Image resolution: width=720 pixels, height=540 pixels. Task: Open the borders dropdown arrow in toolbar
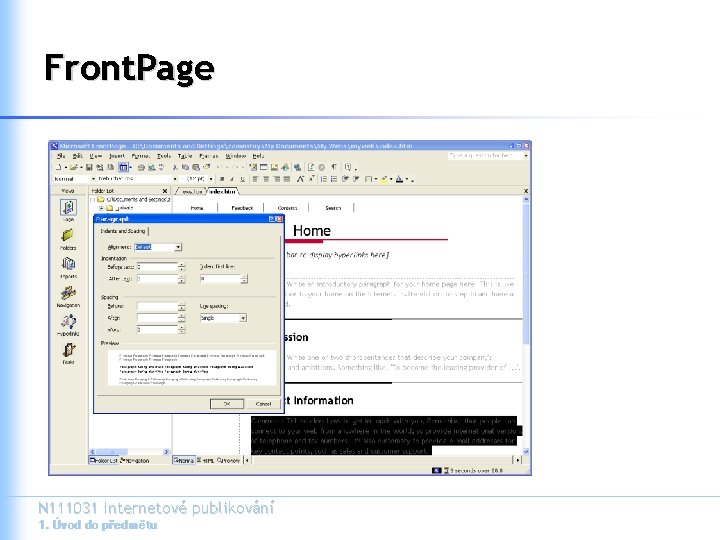click(x=376, y=179)
